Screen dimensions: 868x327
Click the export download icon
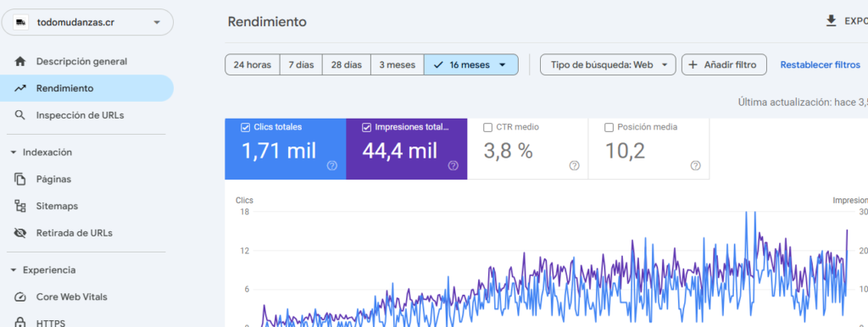click(831, 21)
